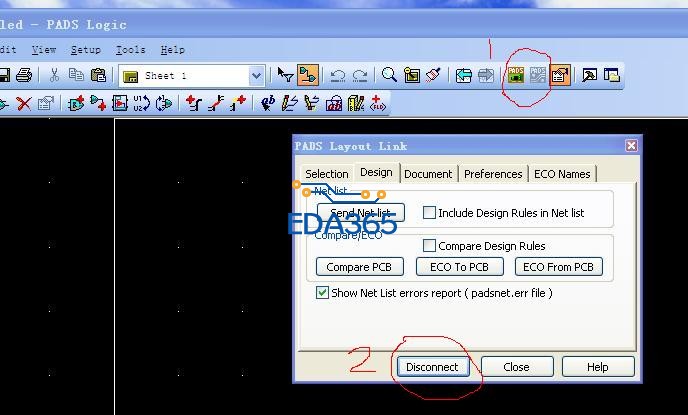Open the Project Explorer window icon
Image resolution: width=688 pixels, height=415 pixels.
(x=611, y=75)
